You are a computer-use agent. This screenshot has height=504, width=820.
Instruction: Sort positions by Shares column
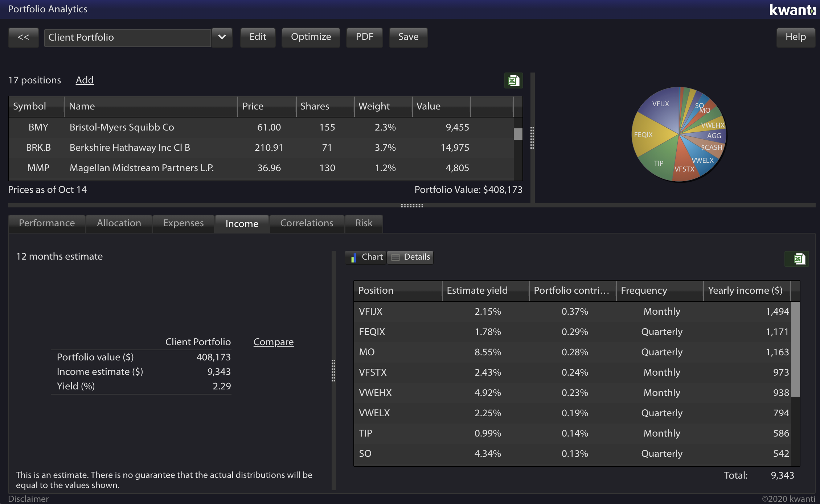[325, 107]
